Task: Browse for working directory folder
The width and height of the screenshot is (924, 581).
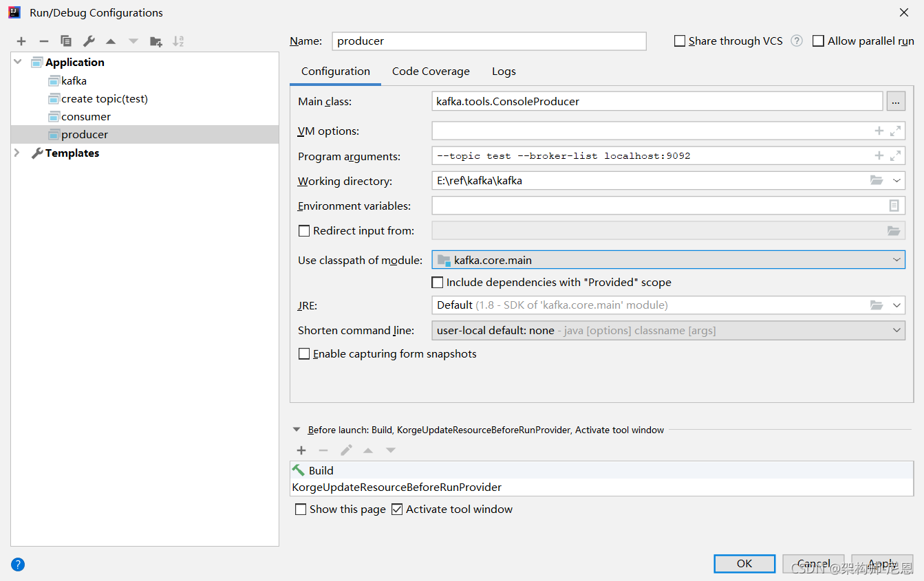Action: click(x=877, y=181)
